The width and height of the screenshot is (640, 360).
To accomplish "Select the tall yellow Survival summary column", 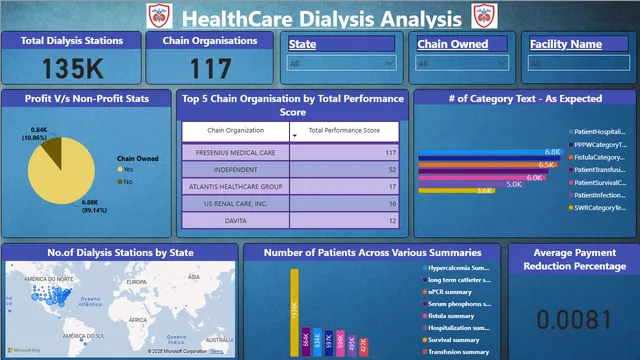I will coord(294,313).
